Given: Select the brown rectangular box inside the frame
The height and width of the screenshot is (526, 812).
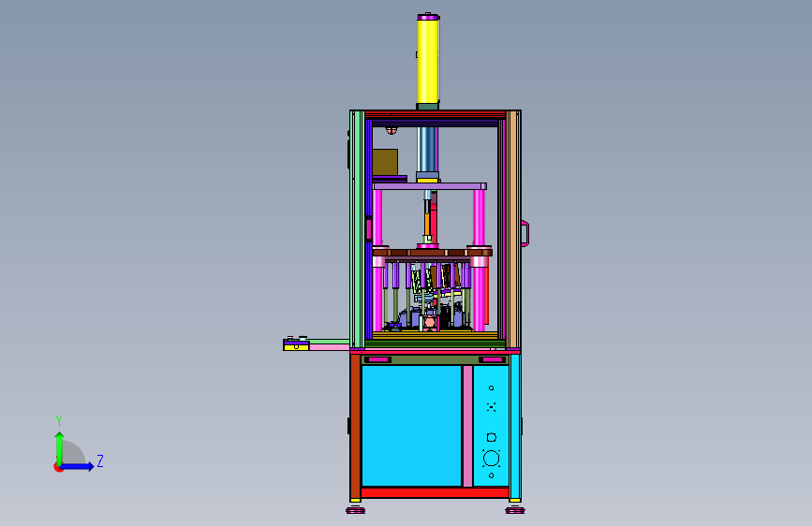Looking at the screenshot, I should (x=385, y=163).
